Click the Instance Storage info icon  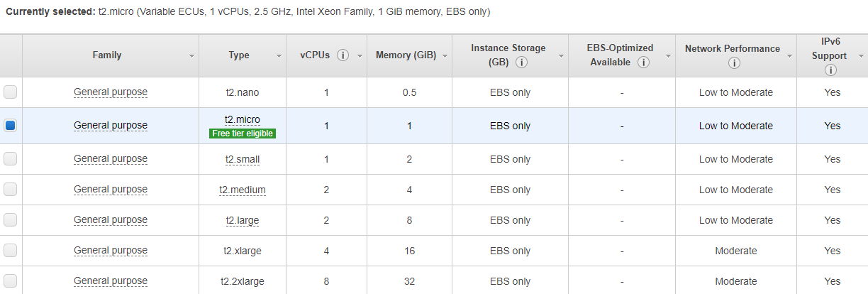pos(521,62)
